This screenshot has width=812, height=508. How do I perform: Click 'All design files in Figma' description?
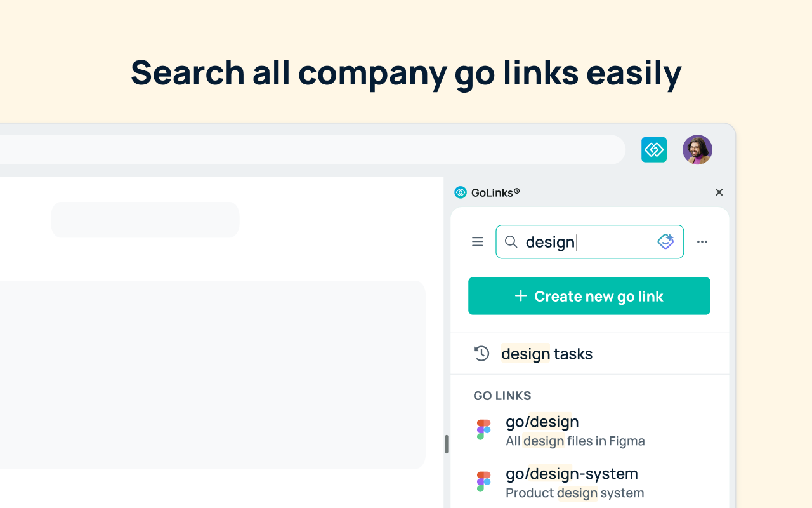(575, 441)
